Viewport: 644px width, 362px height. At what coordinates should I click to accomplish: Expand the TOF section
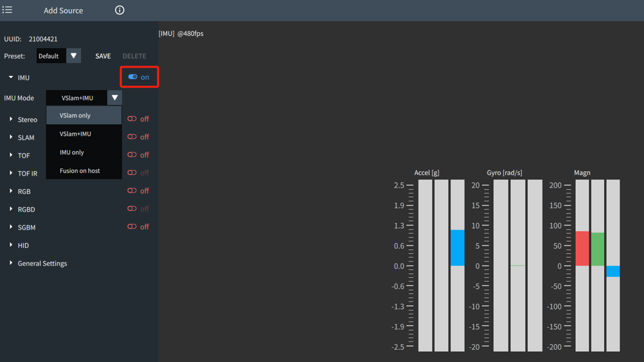11,155
